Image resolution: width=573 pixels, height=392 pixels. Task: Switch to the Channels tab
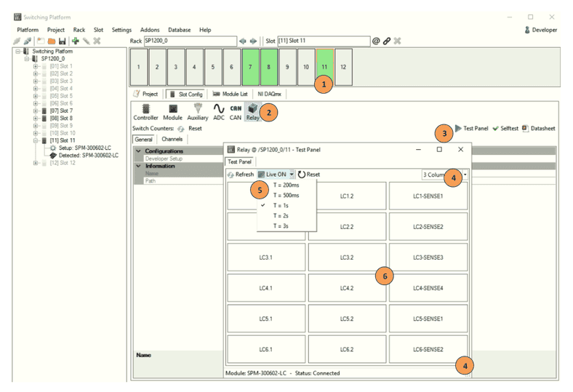point(172,139)
